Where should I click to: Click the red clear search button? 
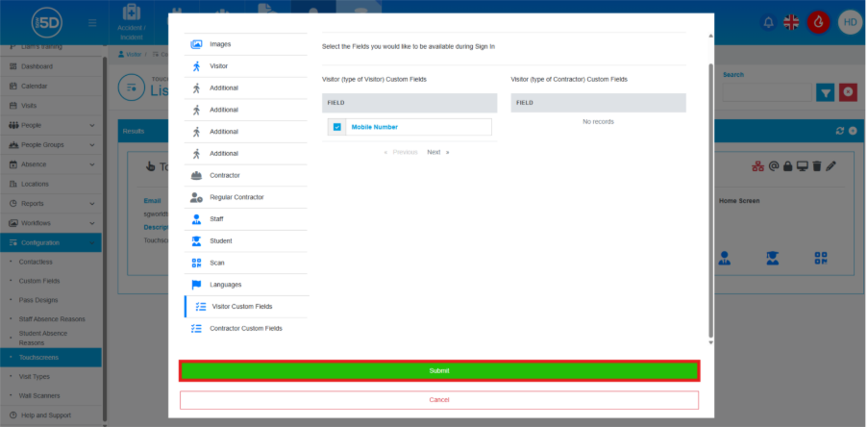pos(848,92)
